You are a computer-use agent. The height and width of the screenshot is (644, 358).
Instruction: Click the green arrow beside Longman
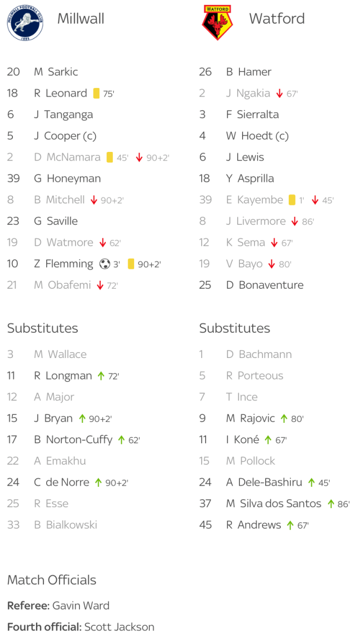click(100, 376)
